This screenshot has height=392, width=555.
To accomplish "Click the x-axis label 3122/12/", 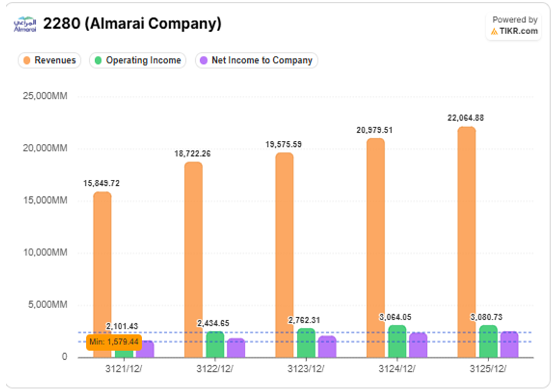I will point(215,369).
